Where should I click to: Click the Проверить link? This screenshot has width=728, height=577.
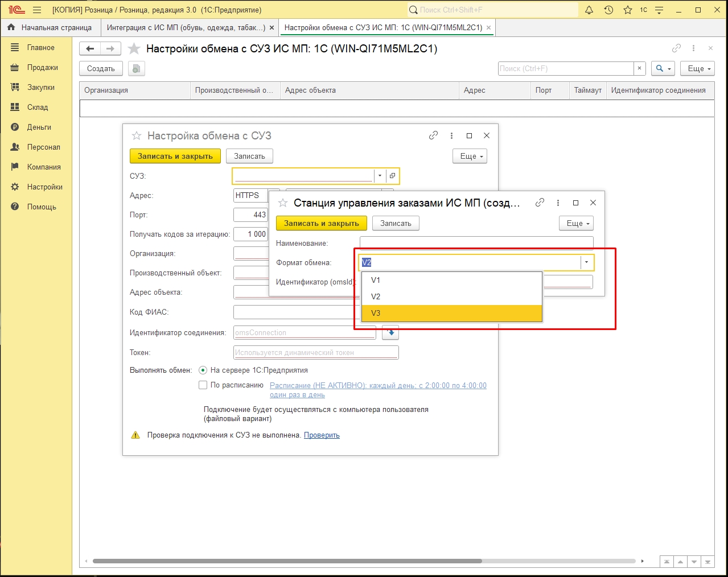[x=322, y=435]
